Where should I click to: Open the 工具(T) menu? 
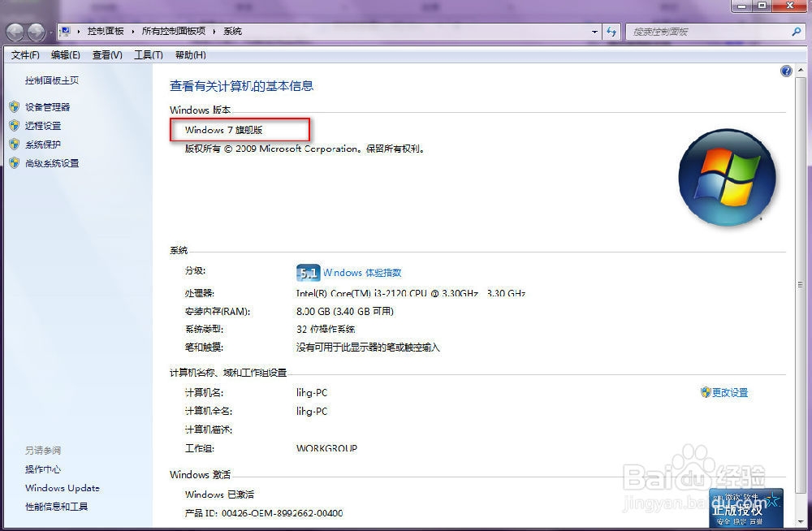[148, 55]
